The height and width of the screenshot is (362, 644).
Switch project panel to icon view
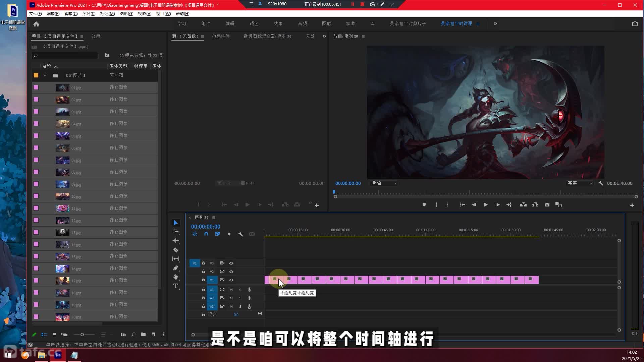tap(54, 335)
